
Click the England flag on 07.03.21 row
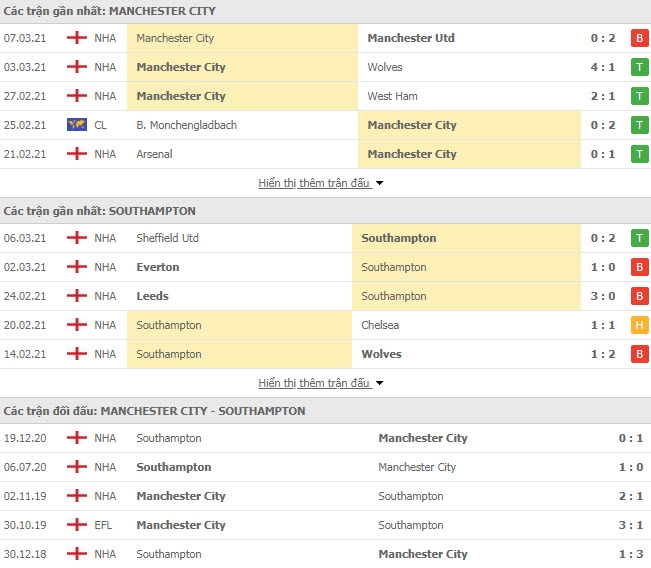(x=77, y=38)
